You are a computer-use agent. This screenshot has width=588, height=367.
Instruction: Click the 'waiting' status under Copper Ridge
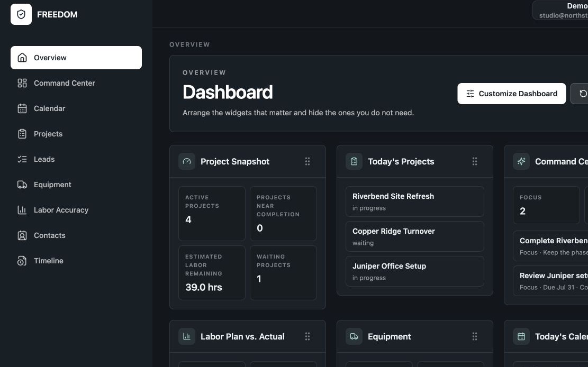[363, 243]
